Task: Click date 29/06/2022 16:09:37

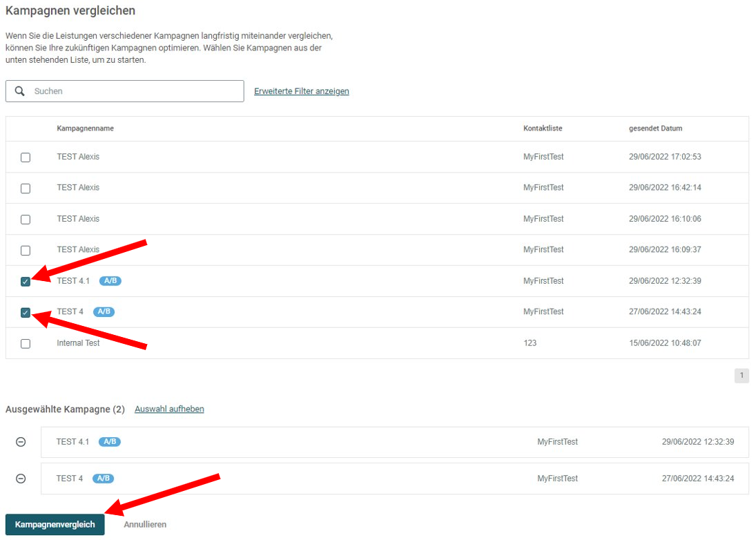Action: point(665,249)
